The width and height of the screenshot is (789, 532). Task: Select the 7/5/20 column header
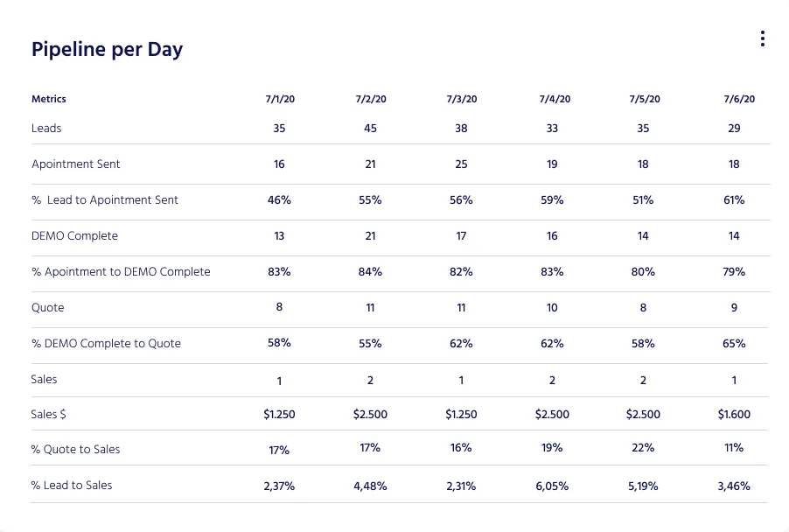tap(643, 99)
